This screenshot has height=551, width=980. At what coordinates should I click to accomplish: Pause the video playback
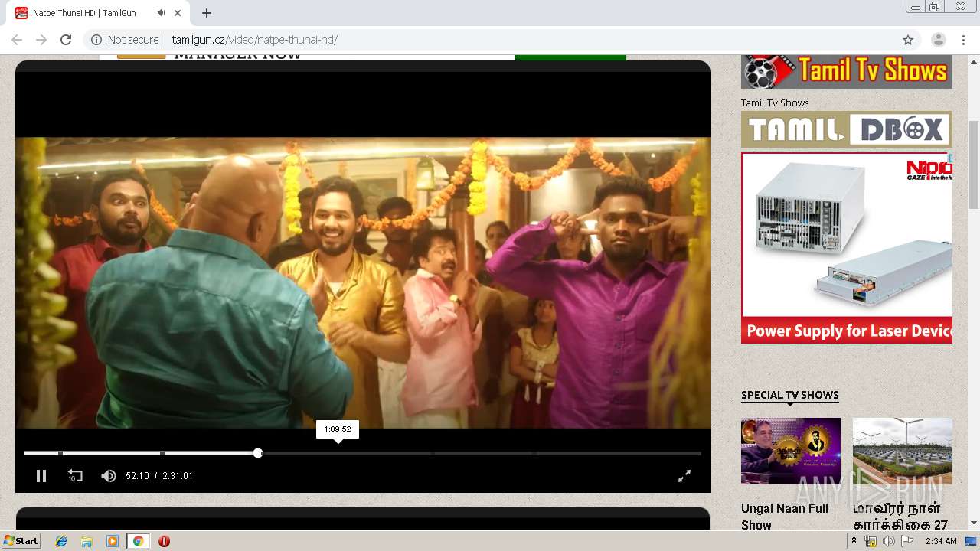click(x=41, y=476)
